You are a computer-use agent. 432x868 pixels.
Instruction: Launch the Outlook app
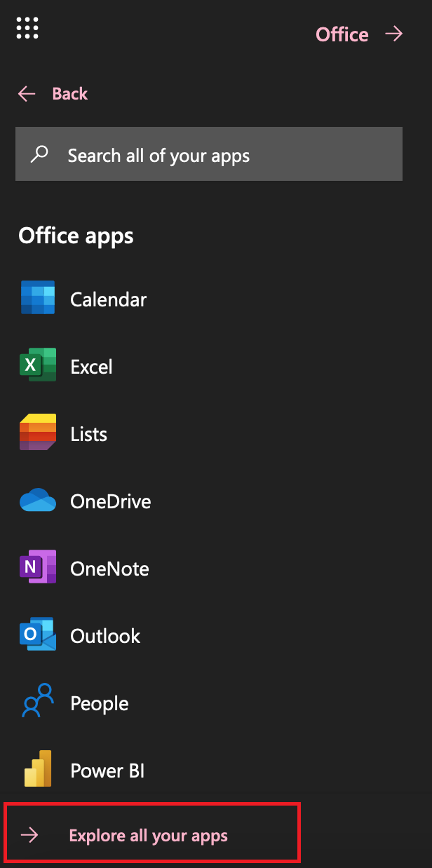click(x=36, y=634)
